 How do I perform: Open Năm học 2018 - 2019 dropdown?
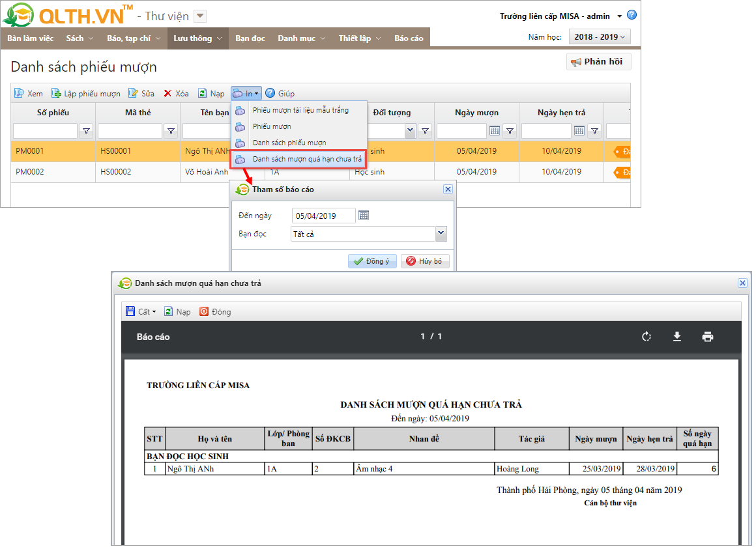pos(600,37)
